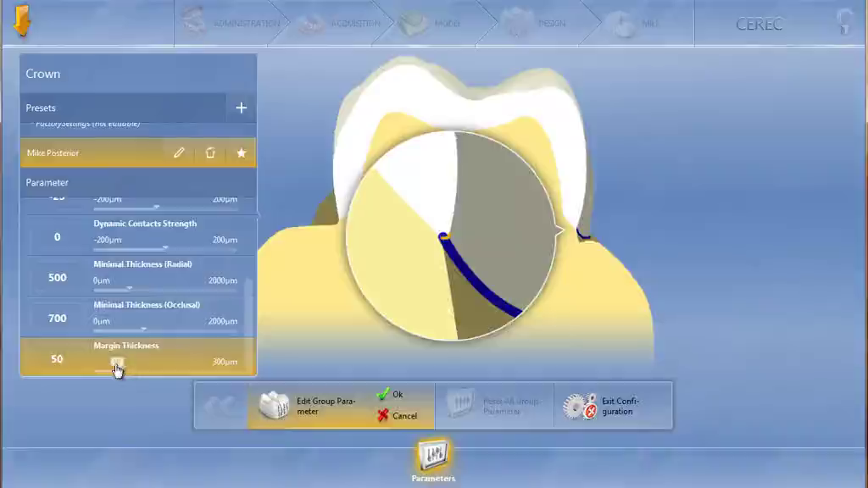Click the Presets section header

click(x=123, y=108)
